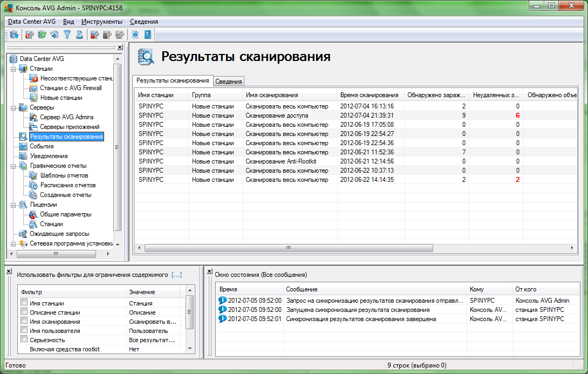Click the scan results table horizontal scrollbar thumb
Image resolution: width=588 pixels, height=374 pixels.
289,248
